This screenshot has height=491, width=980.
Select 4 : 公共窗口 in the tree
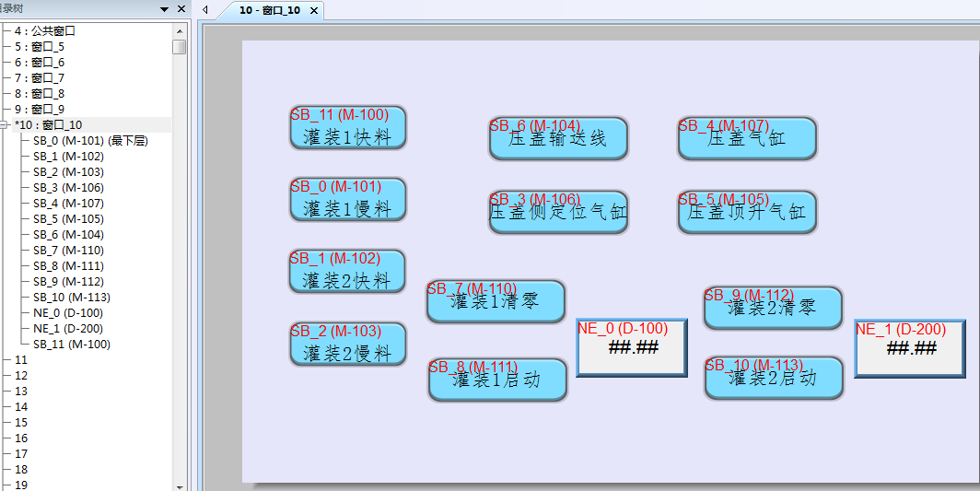(x=44, y=30)
